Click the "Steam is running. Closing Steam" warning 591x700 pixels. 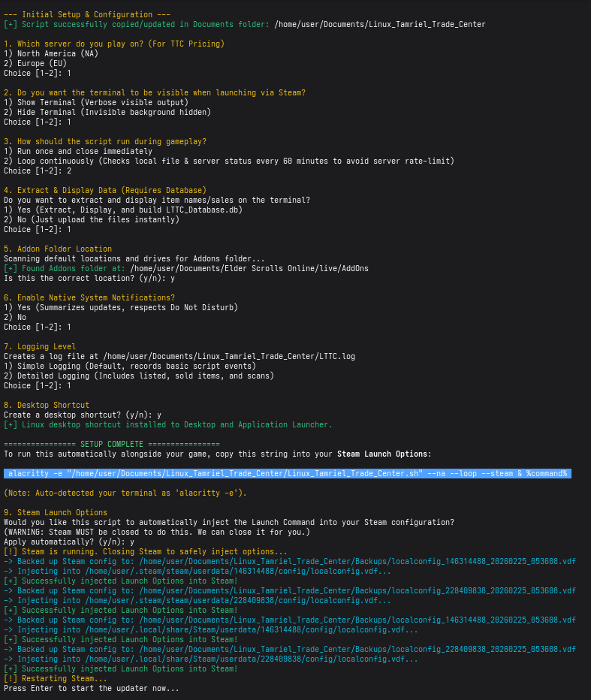tap(140, 551)
